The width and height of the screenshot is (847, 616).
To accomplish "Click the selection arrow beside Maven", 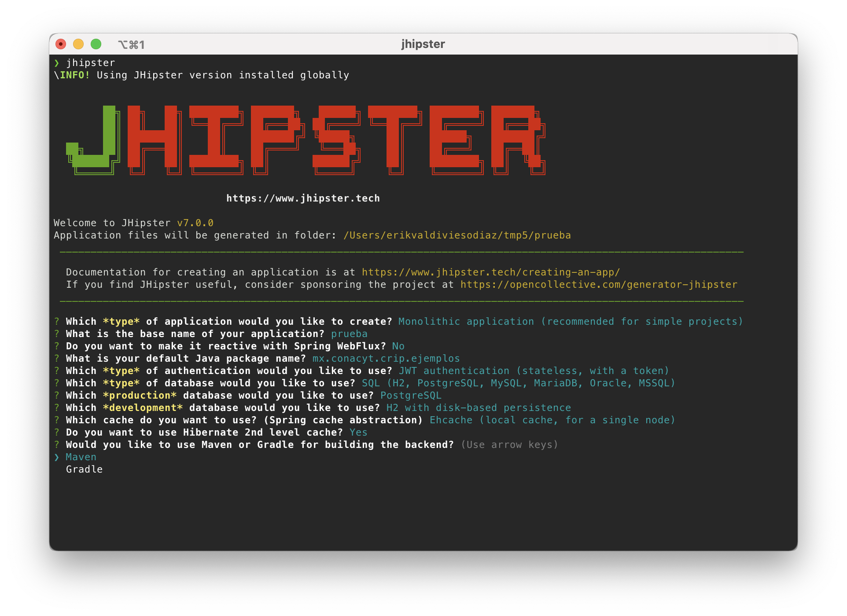I will (x=56, y=457).
